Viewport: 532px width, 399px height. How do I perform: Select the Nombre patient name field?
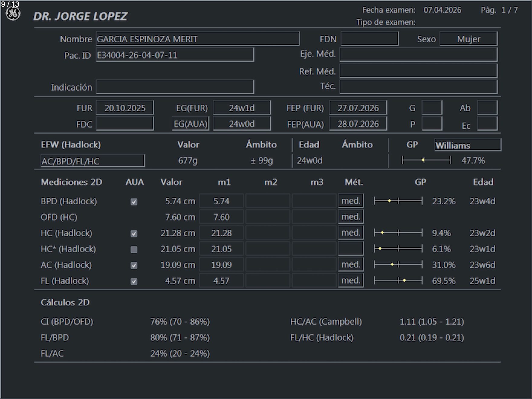[x=197, y=39]
